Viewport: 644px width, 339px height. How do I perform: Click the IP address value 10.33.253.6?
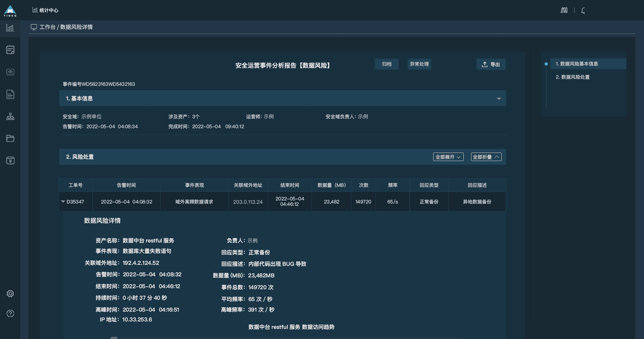point(137,320)
